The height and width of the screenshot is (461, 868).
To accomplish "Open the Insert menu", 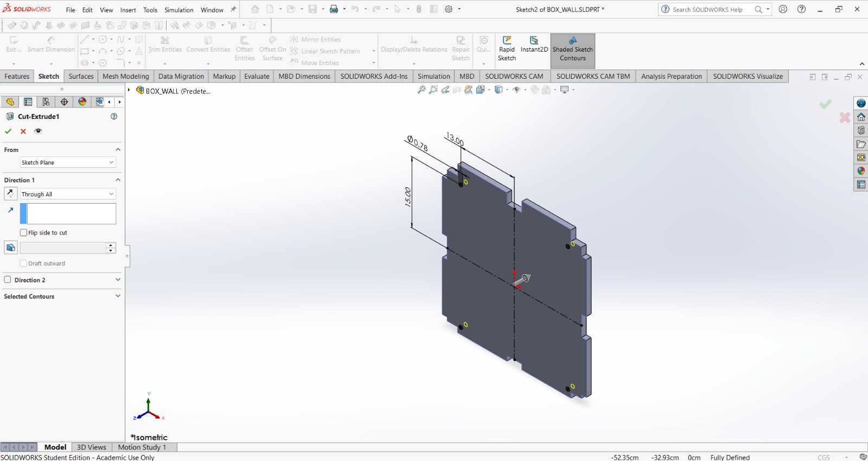I will (128, 10).
